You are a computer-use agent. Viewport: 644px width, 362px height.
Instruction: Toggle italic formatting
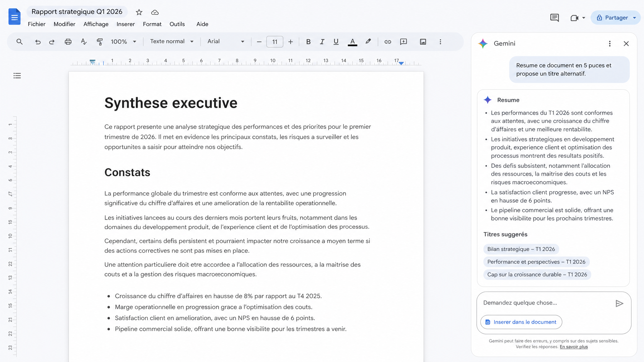pyautogui.click(x=322, y=41)
